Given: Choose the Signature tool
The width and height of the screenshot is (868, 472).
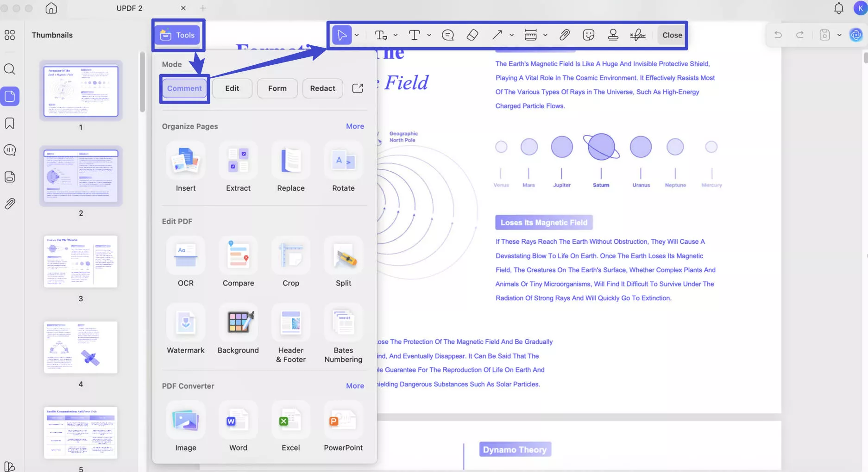Looking at the screenshot, I should [x=638, y=35].
